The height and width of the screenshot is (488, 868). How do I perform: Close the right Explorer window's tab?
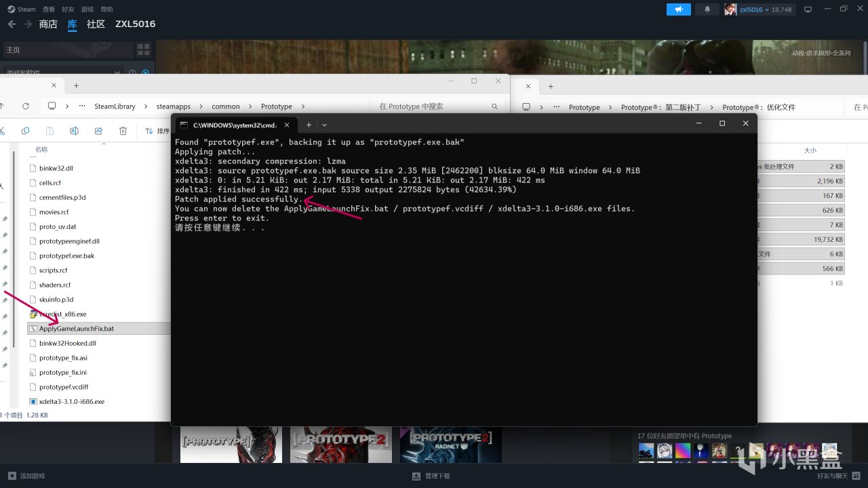click(528, 86)
